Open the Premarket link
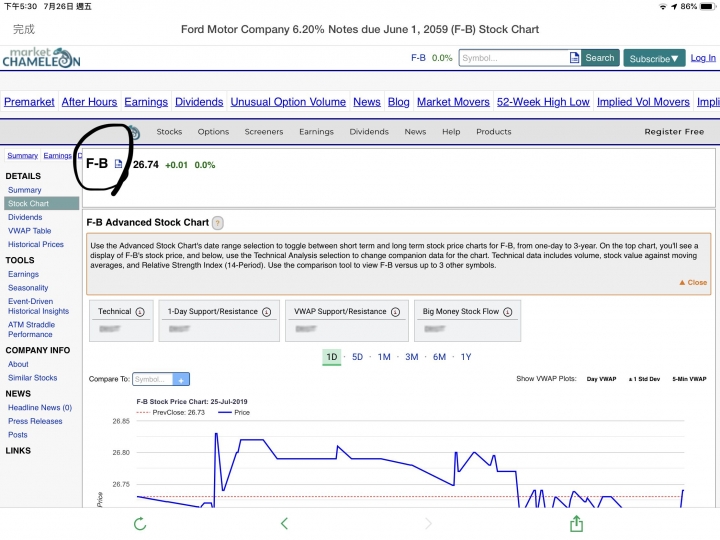Image resolution: width=720 pixels, height=540 pixels. [x=29, y=102]
